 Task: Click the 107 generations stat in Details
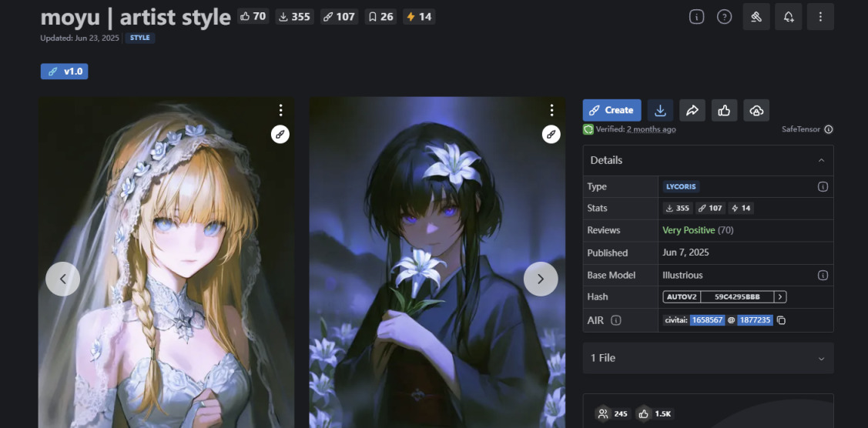[x=711, y=209]
